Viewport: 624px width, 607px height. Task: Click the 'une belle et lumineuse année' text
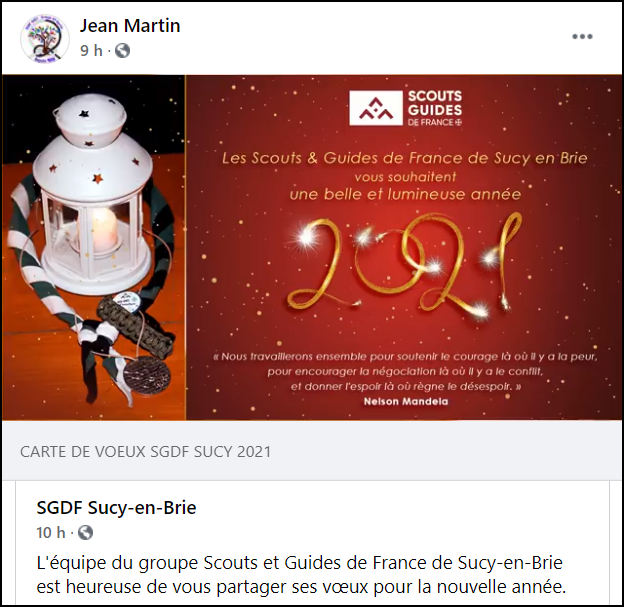coord(405,194)
